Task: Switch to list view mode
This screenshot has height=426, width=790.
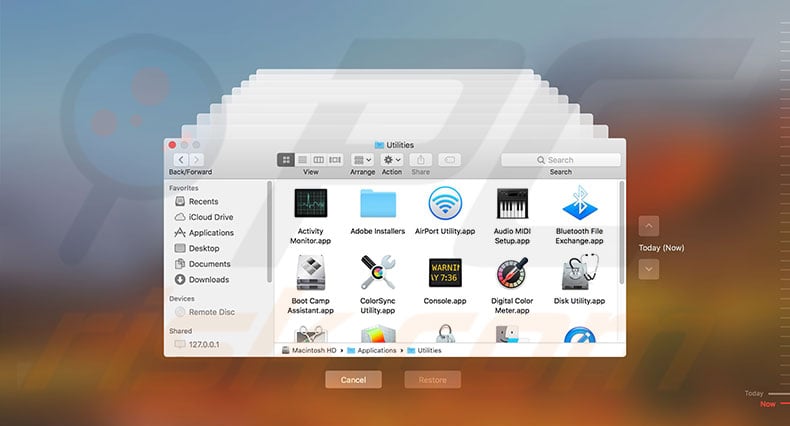Action: tap(302, 160)
